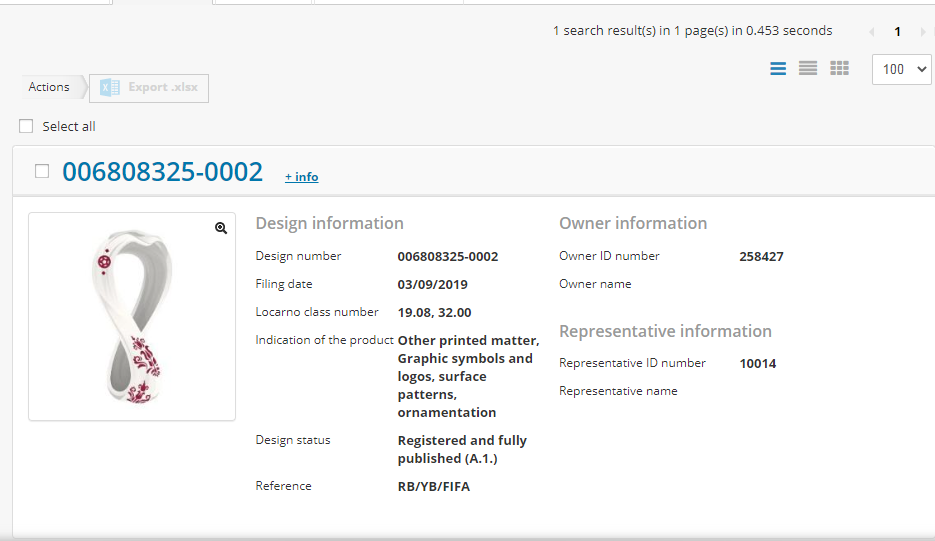Check the box for design 006808325-0002
935x541 pixels.
click(42, 171)
